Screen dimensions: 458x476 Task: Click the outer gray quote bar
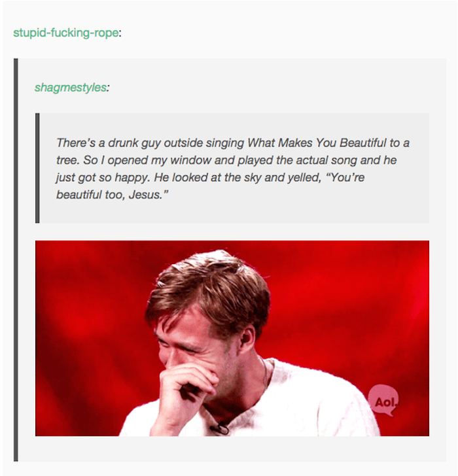(16, 260)
